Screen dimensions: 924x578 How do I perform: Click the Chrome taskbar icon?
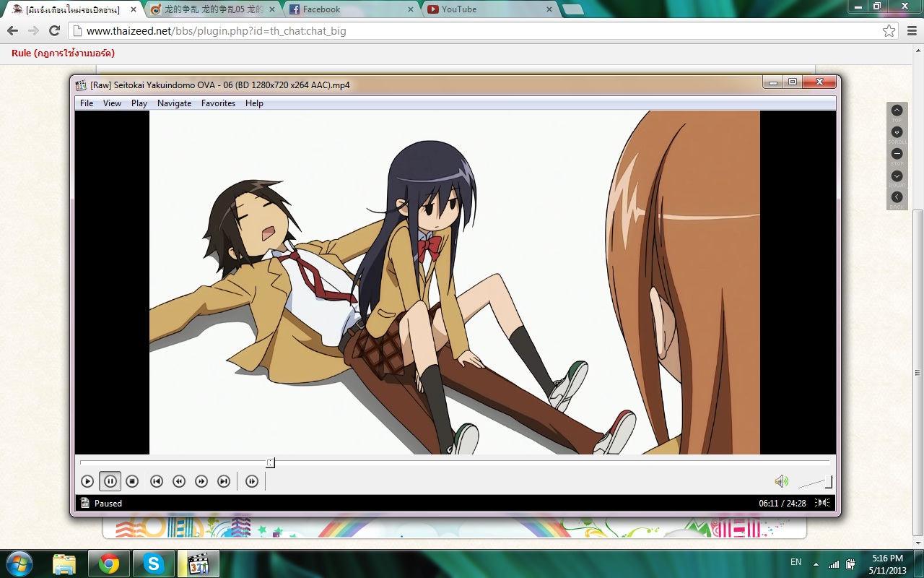[109, 564]
